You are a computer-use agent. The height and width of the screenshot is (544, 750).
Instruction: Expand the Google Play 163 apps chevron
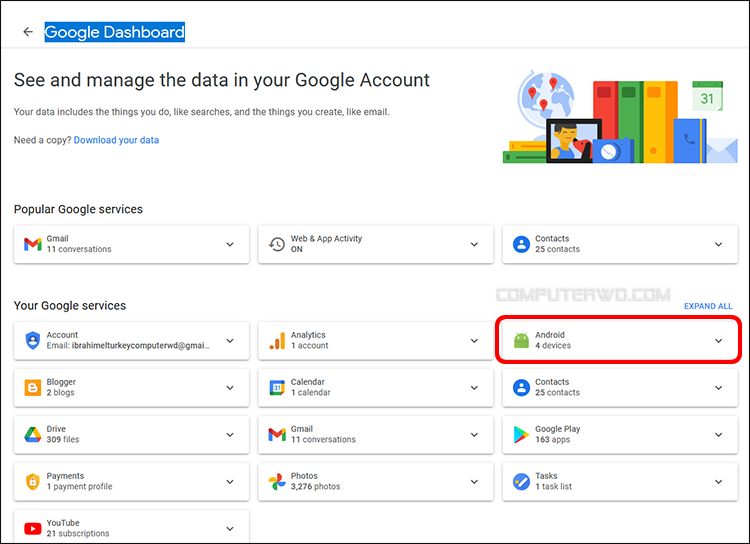click(x=718, y=434)
